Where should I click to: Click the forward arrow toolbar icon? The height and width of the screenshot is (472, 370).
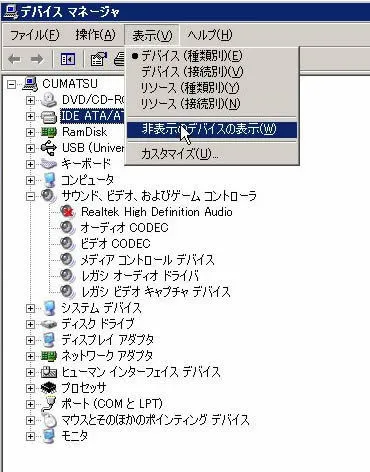(x=37, y=59)
